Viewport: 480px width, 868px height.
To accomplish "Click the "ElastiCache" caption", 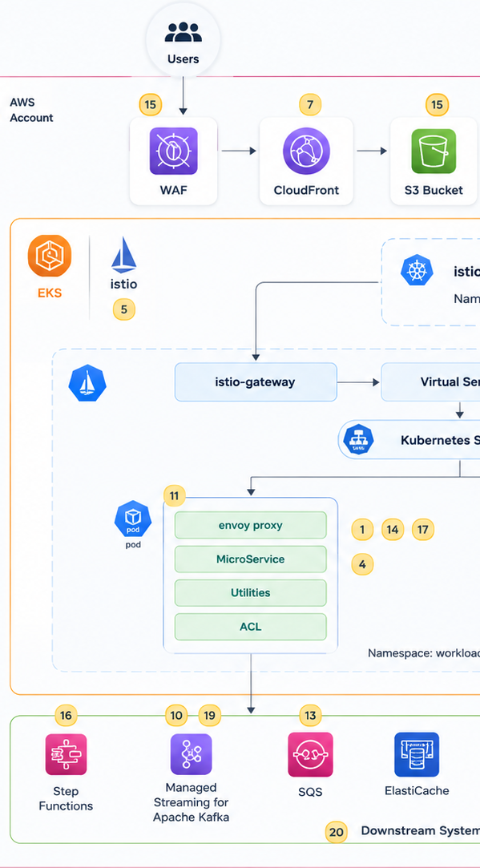I will click(417, 790).
